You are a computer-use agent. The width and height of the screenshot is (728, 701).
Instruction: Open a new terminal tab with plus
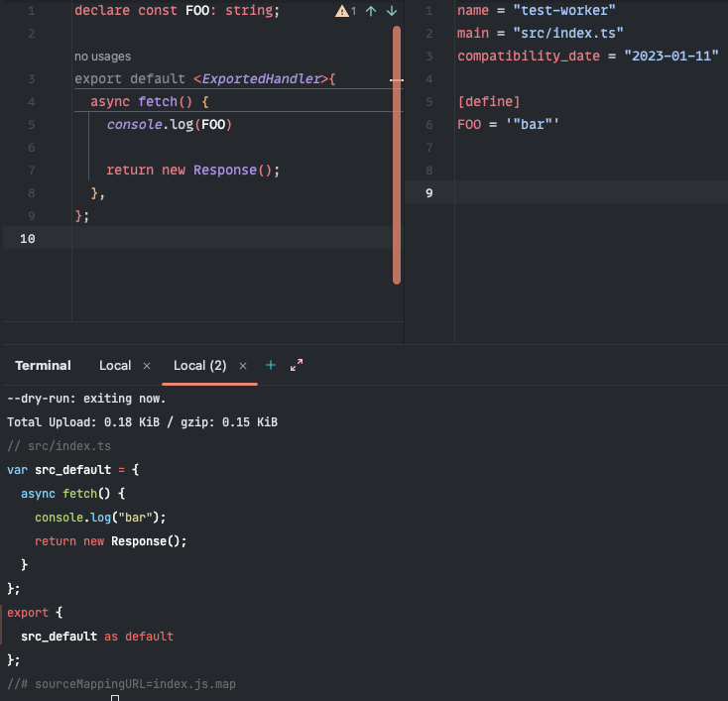271,365
